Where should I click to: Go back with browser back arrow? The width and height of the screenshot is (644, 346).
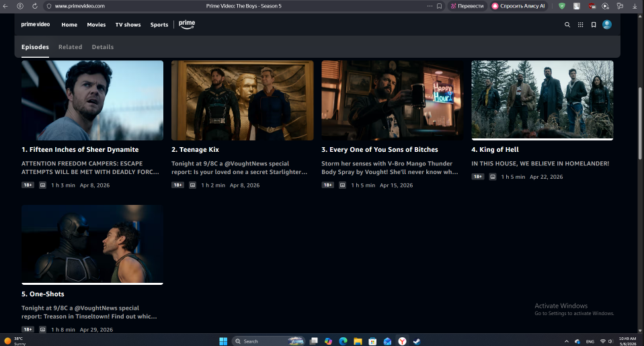(x=5, y=6)
